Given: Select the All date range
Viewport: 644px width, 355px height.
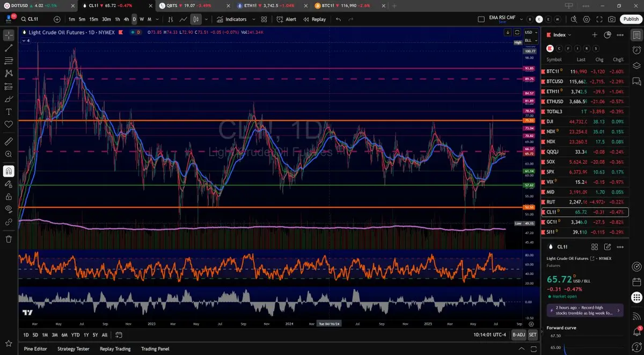Looking at the screenshot, I should pos(105,335).
